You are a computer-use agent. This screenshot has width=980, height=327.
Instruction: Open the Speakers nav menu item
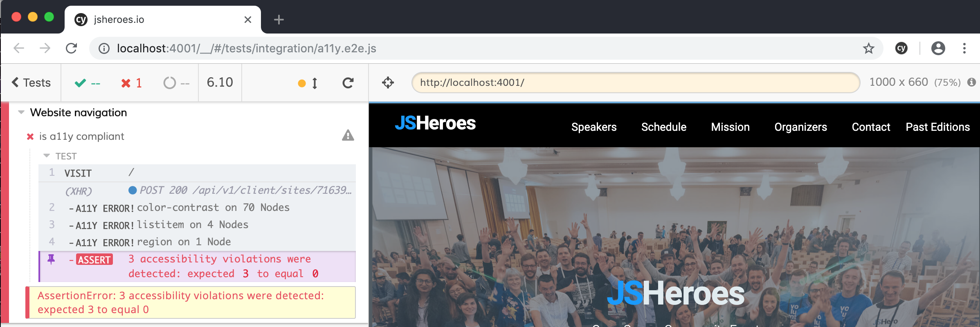click(593, 127)
